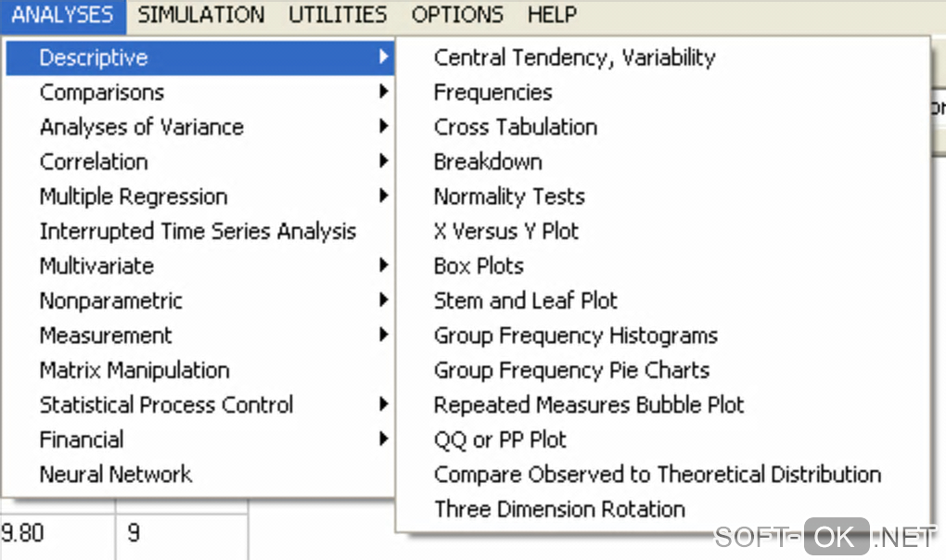946x560 pixels.
Task: Click the OPTIONS menu
Action: [x=457, y=15]
